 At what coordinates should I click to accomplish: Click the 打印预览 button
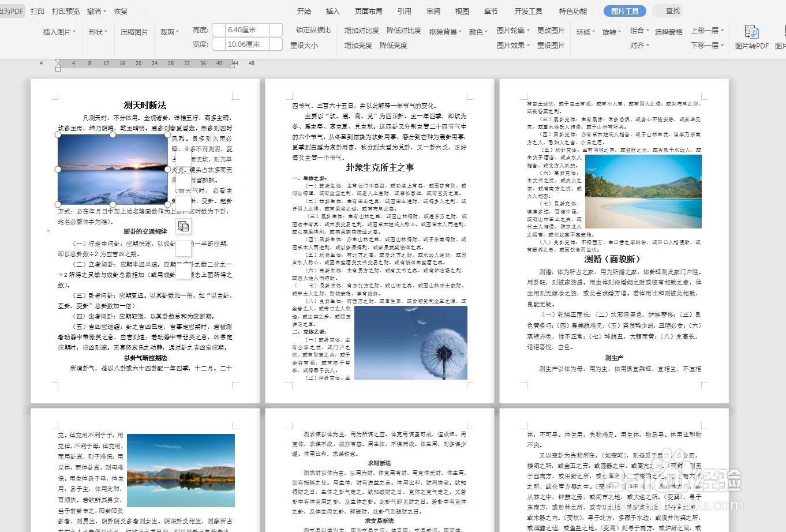pos(66,11)
